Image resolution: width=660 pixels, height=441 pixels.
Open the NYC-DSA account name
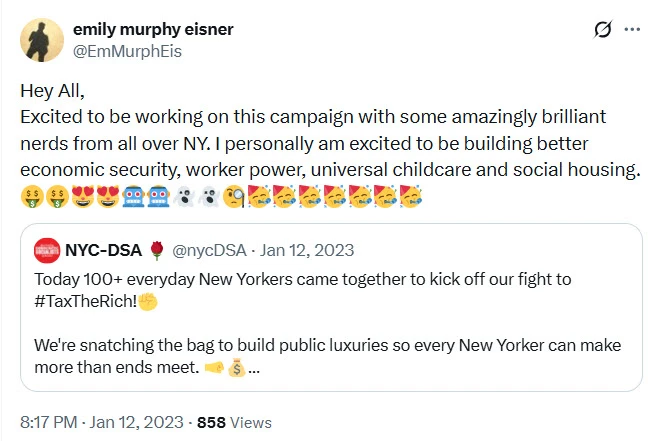tap(103, 250)
